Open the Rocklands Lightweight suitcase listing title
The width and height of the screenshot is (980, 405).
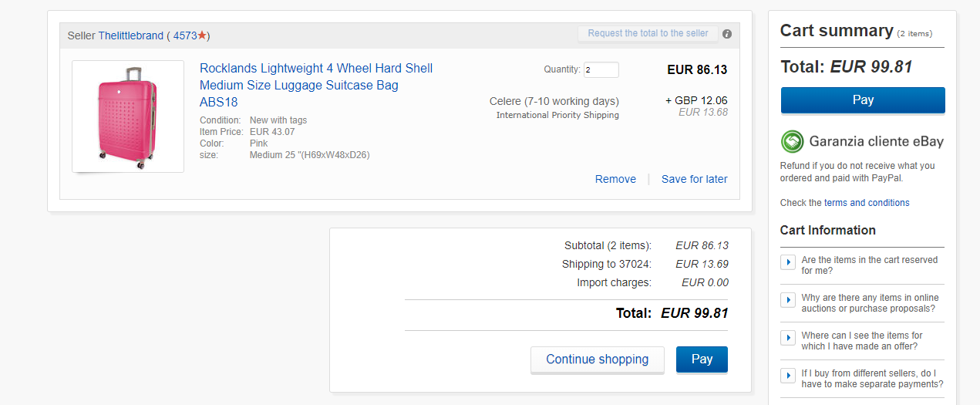point(315,85)
